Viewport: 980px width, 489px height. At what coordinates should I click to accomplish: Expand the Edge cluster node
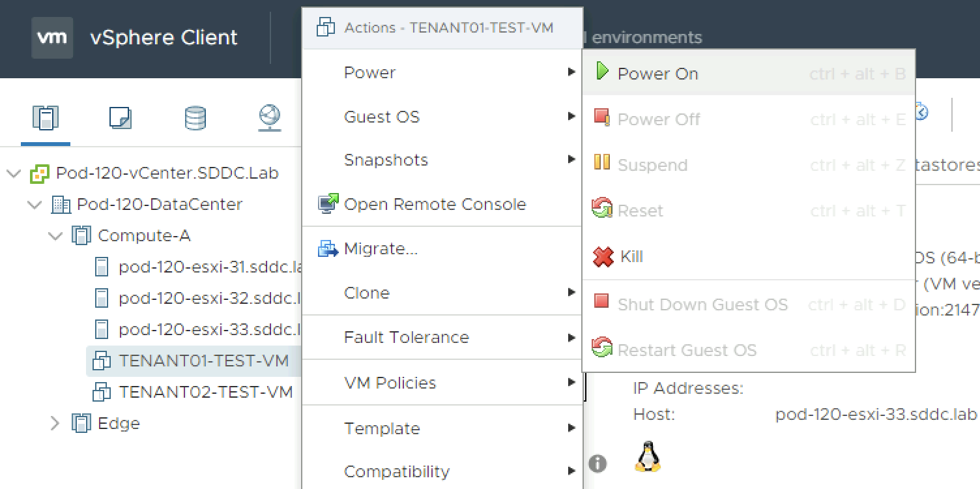click(55, 424)
